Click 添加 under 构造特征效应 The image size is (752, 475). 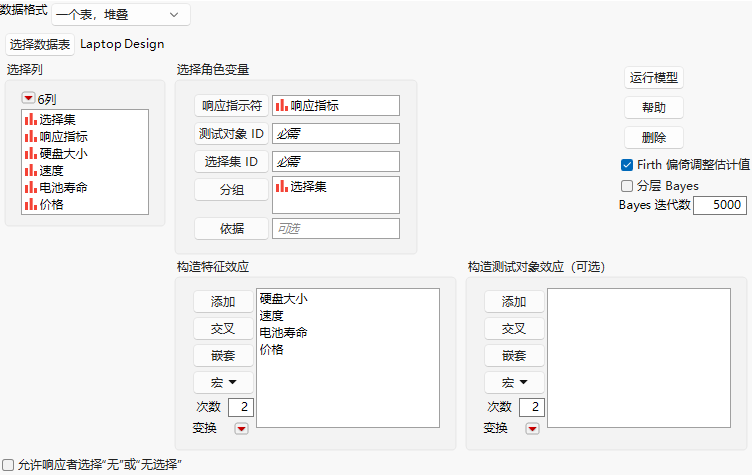coord(223,302)
